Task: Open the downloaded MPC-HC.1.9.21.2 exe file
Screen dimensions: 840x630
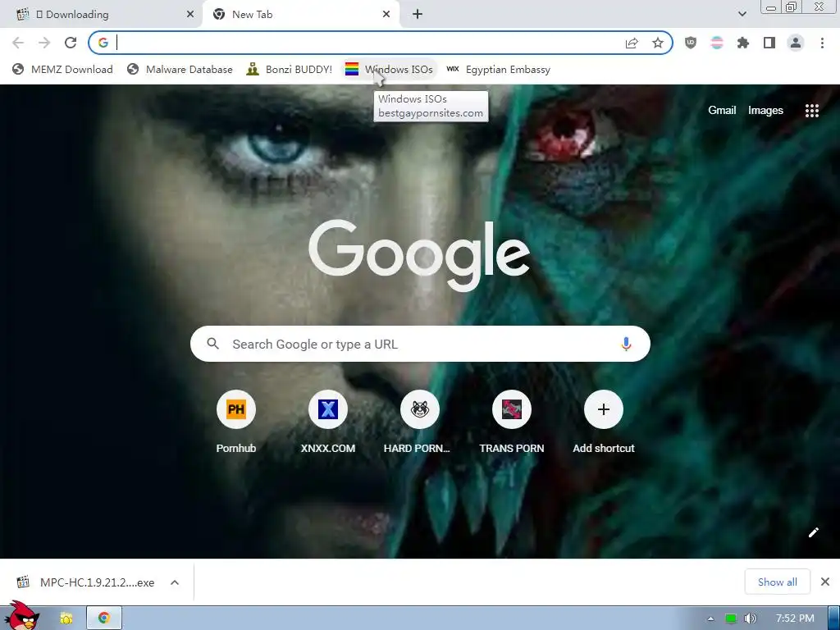Action: (x=87, y=582)
